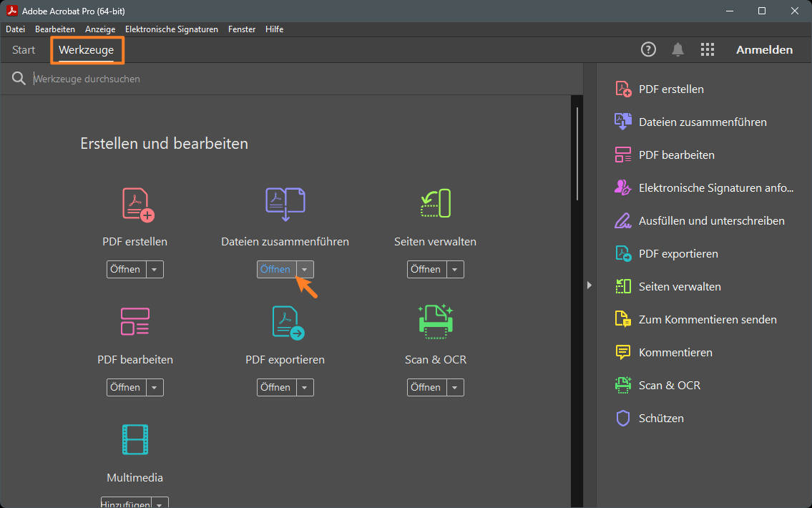Click the Scan & OCR printer icon in grid
The image size is (812, 508).
point(435,321)
